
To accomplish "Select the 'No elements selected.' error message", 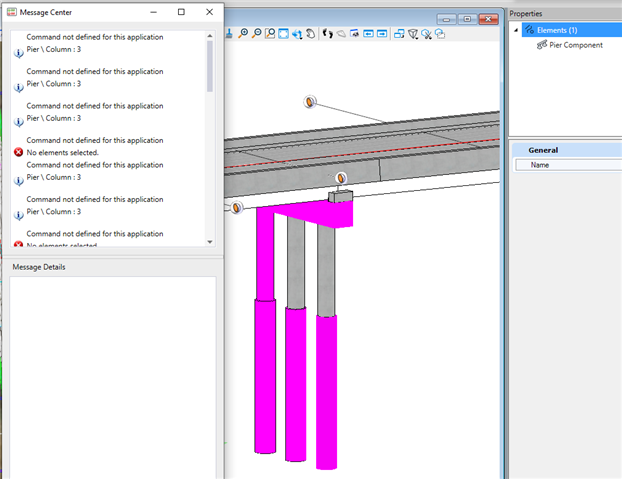I will coord(62,153).
